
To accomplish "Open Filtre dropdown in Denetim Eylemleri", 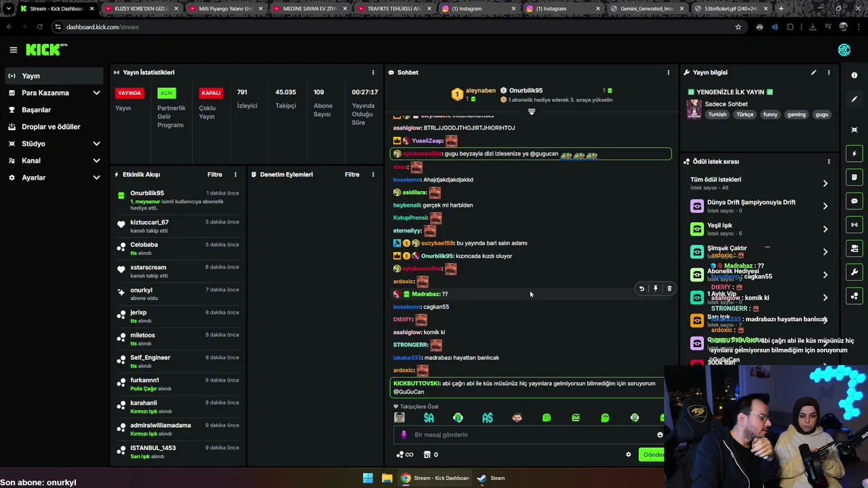I will [352, 175].
